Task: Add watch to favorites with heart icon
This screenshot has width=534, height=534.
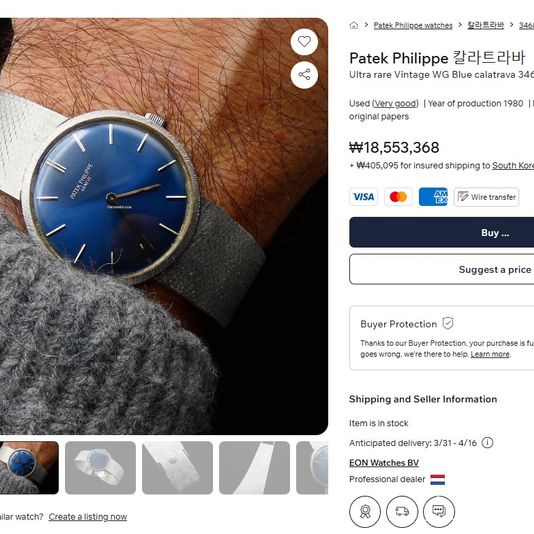Action: 304,42
